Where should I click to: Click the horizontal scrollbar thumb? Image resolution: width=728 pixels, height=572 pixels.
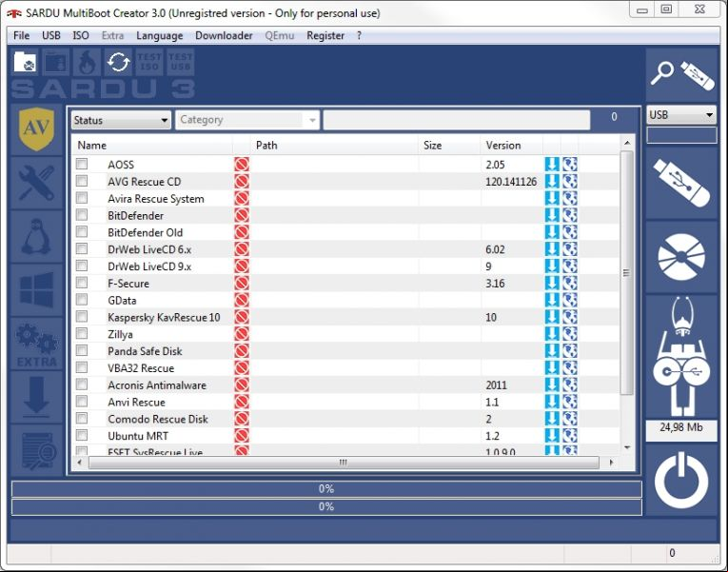(344, 463)
